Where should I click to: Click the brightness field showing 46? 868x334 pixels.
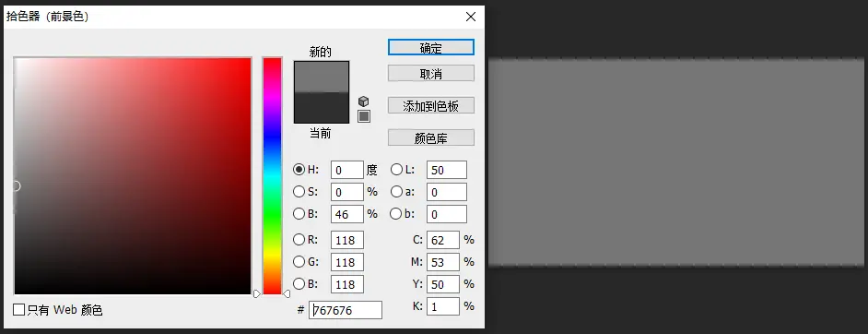coord(347,214)
